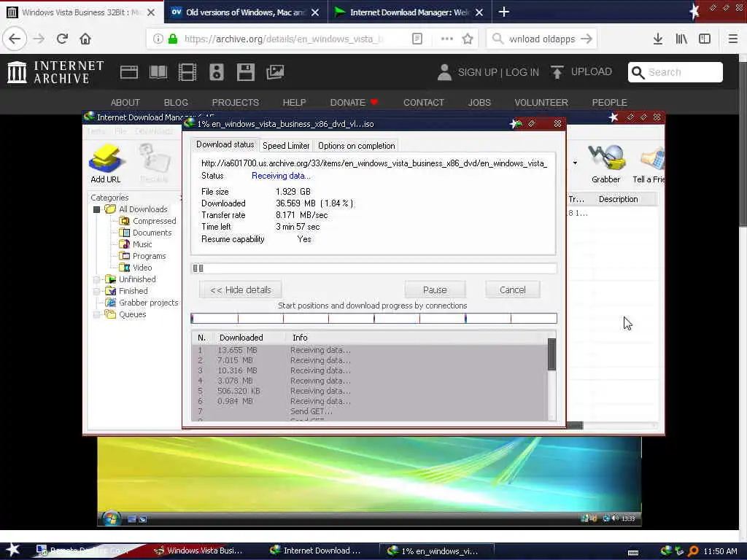Click the download progress bar

(373, 268)
